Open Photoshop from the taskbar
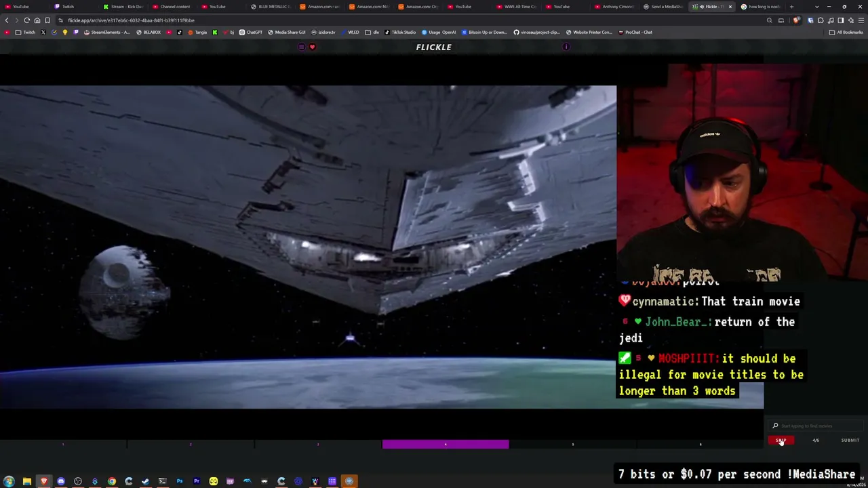Viewport: 868px width, 488px height. pyautogui.click(x=180, y=481)
